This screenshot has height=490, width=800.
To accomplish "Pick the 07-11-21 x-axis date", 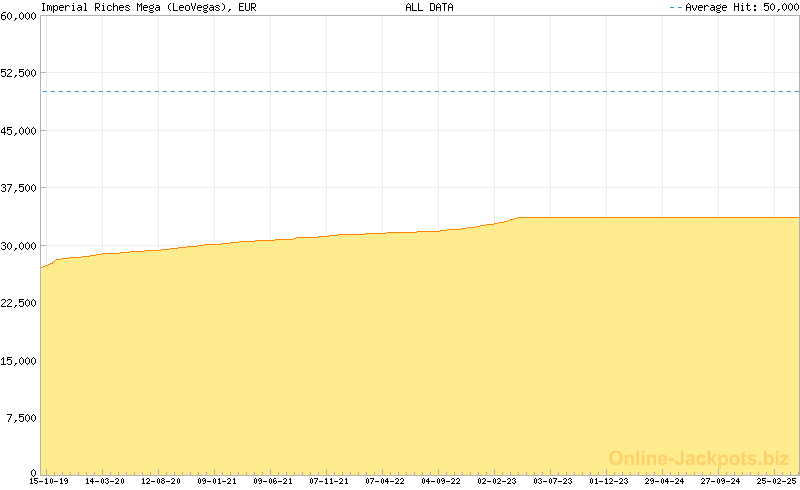I will (329, 481).
